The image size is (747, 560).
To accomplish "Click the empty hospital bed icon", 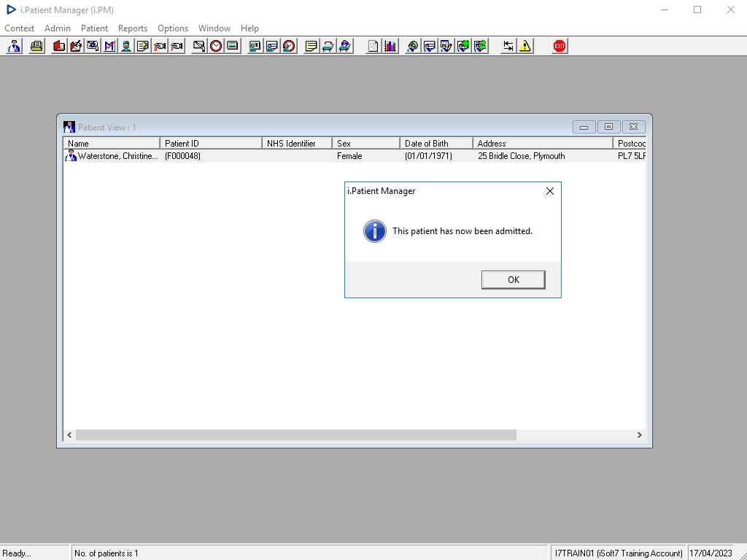I will pyautogui.click(x=328, y=46).
